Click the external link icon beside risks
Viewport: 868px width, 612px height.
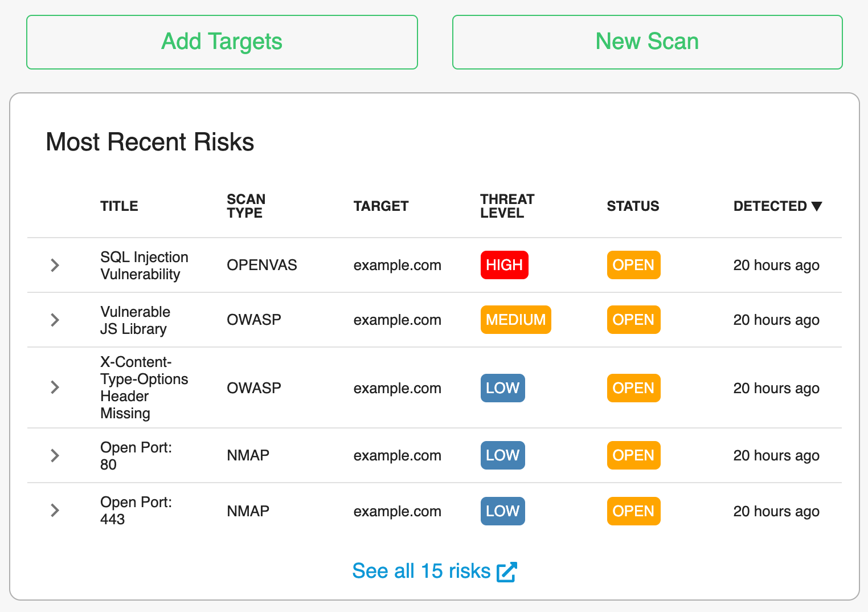506,572
